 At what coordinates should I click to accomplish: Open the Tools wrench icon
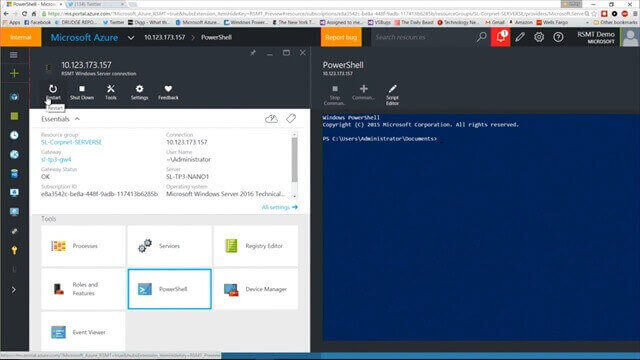[111, 89]
